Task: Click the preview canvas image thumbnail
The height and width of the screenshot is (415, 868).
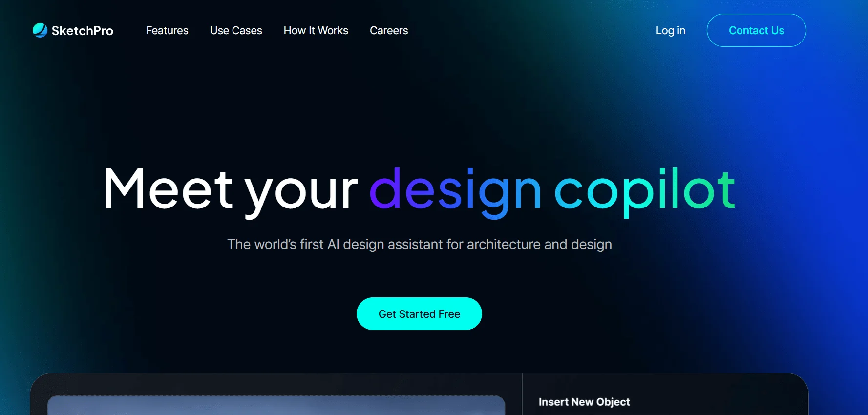Action: coord(276,406)
